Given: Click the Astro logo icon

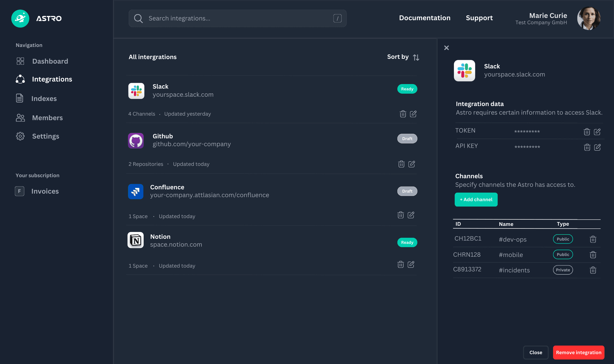Looking at the screenshot, I should (20, 18).
